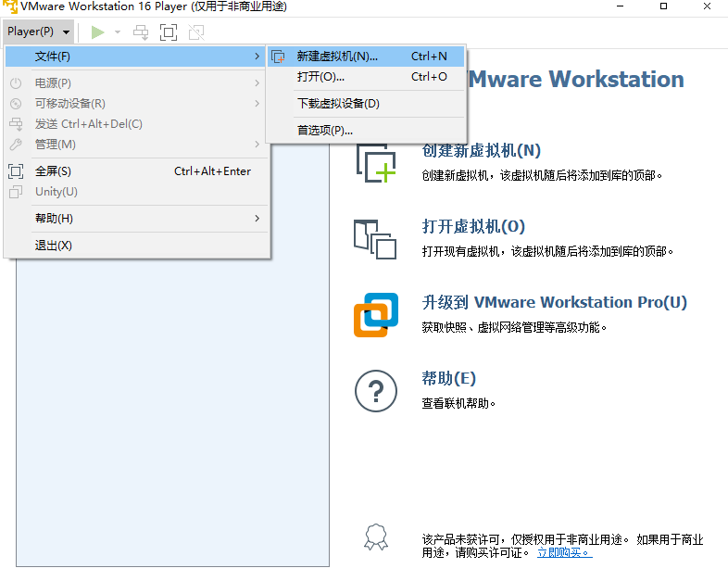Choose 退出(X) to exit the player
Screen dimensions: 728x581
coord(53,246)
